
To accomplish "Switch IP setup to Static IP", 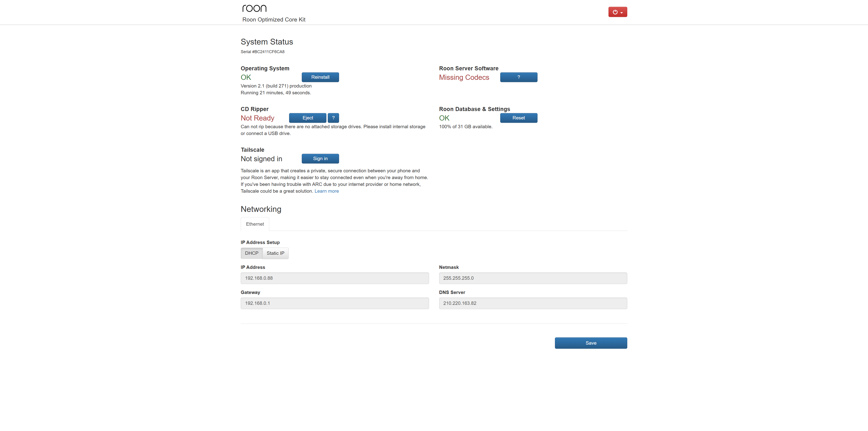I will pyautogui.click(x=275, y=253).
